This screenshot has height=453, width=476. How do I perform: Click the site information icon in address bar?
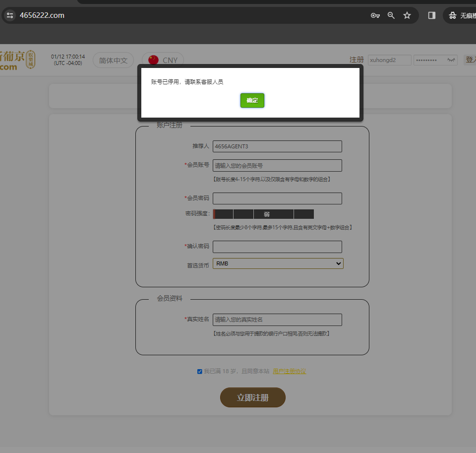pos(10,15)
